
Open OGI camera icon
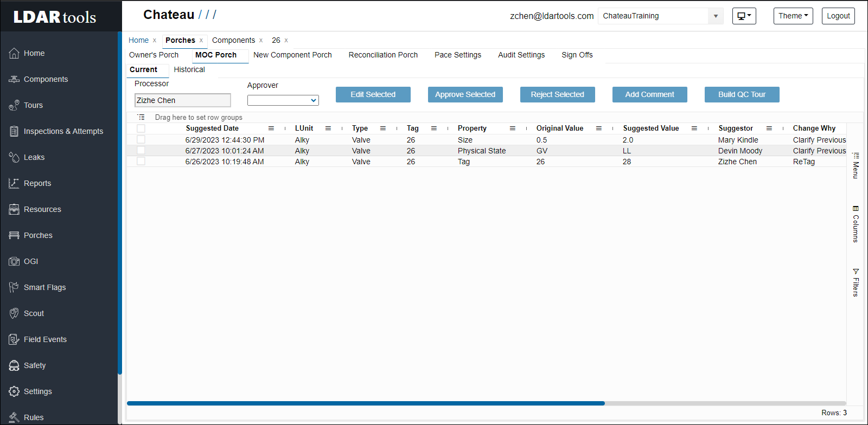14,261
